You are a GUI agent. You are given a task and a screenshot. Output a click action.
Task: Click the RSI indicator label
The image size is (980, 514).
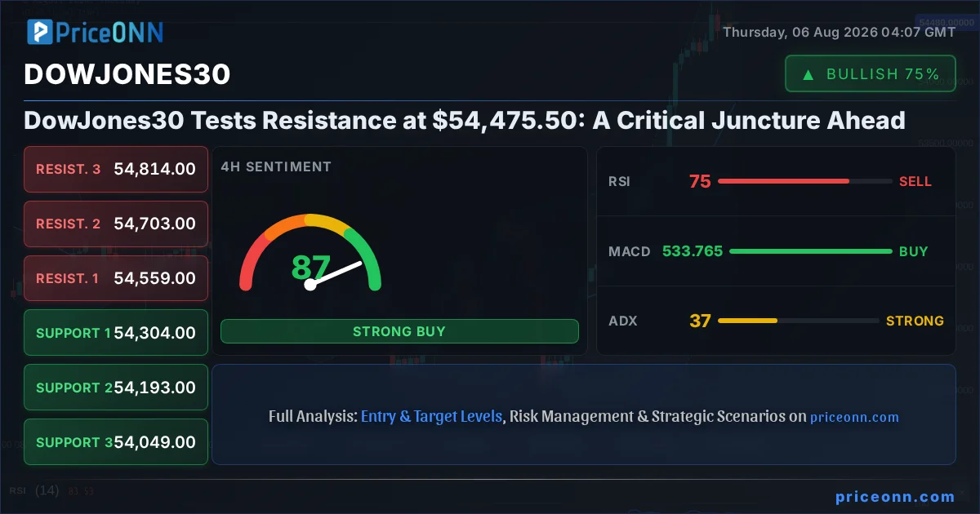click(x=619, y=181)
